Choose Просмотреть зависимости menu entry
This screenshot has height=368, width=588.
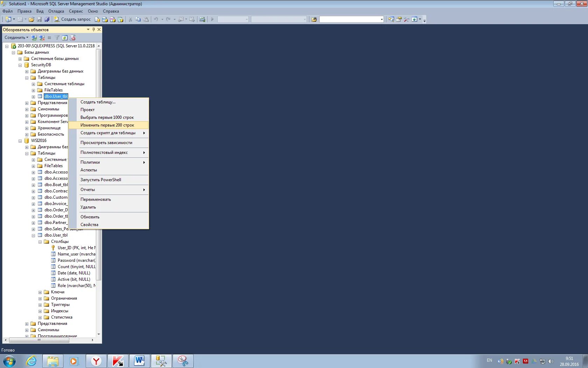click(108, 143)
